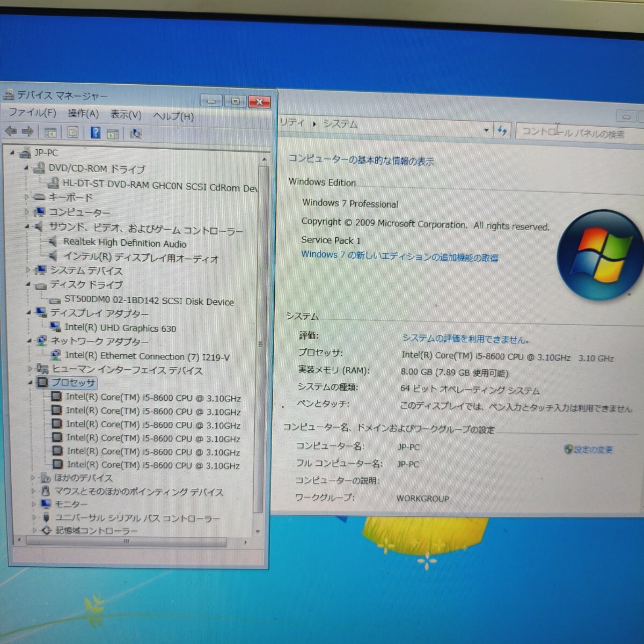Collapse the DVD/CD-ROM ドライブ node

click(x=26, y=168)
